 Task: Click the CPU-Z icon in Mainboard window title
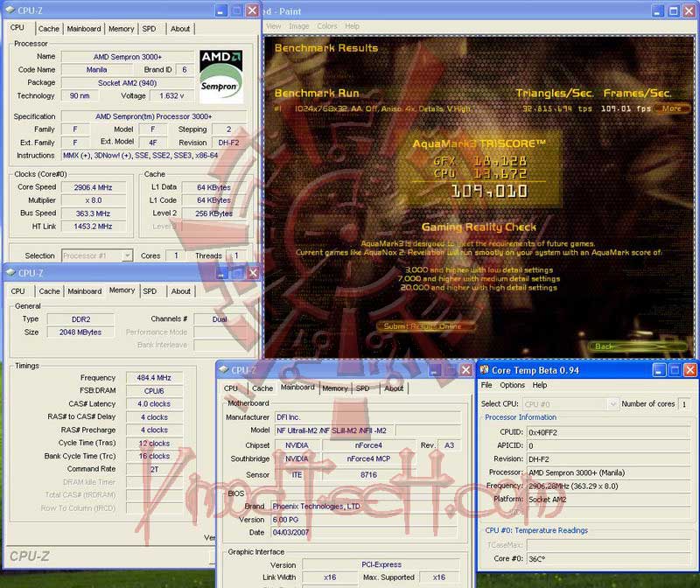point(224,370)
